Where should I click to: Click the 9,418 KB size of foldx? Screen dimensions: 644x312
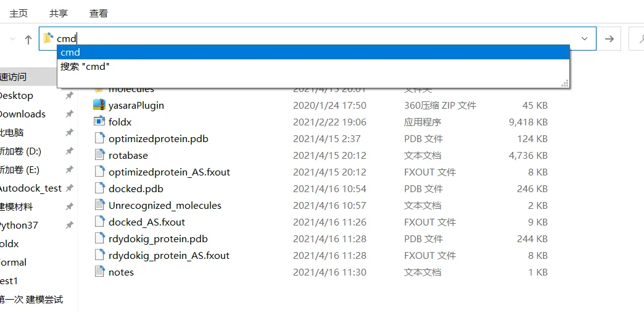pyautogui.click(x=527, y=122)
